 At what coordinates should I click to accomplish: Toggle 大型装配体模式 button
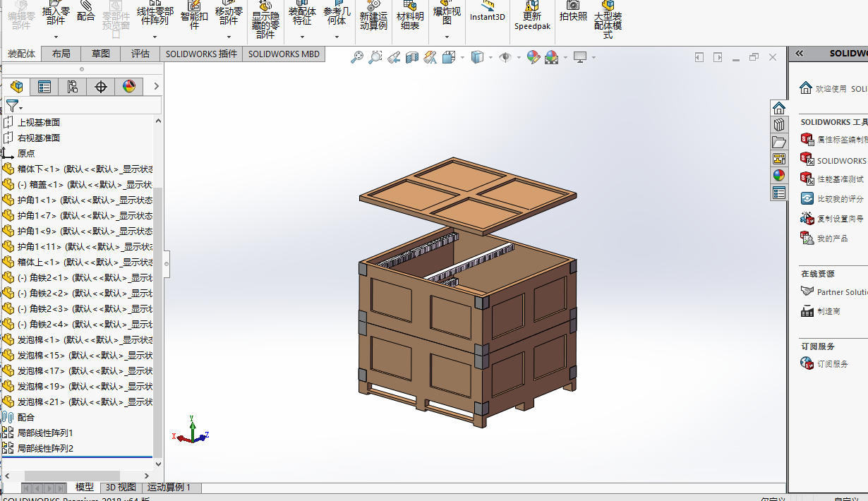(608, 19)
